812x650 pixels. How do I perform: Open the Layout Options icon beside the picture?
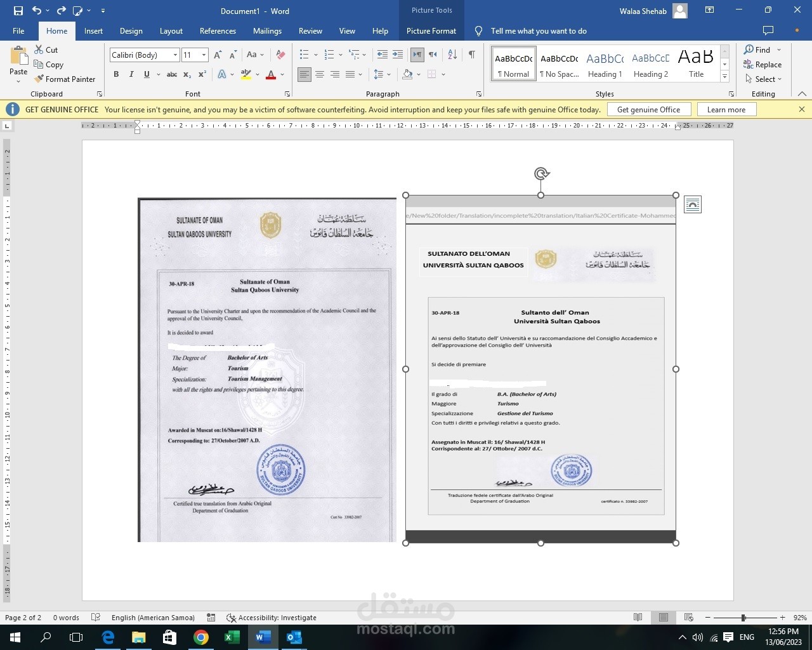pyautogui.click(x=693, y=204)
